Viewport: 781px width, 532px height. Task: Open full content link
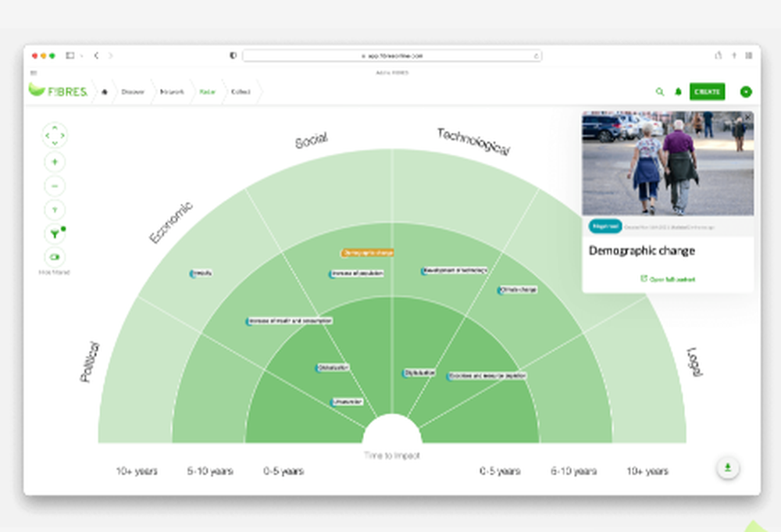(x=668, y=279)
